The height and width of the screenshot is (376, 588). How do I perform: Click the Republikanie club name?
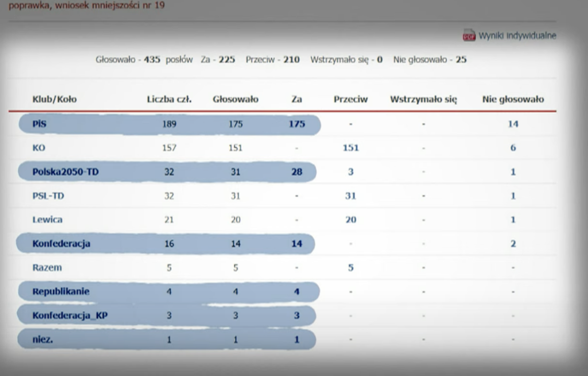pos(61,291)
